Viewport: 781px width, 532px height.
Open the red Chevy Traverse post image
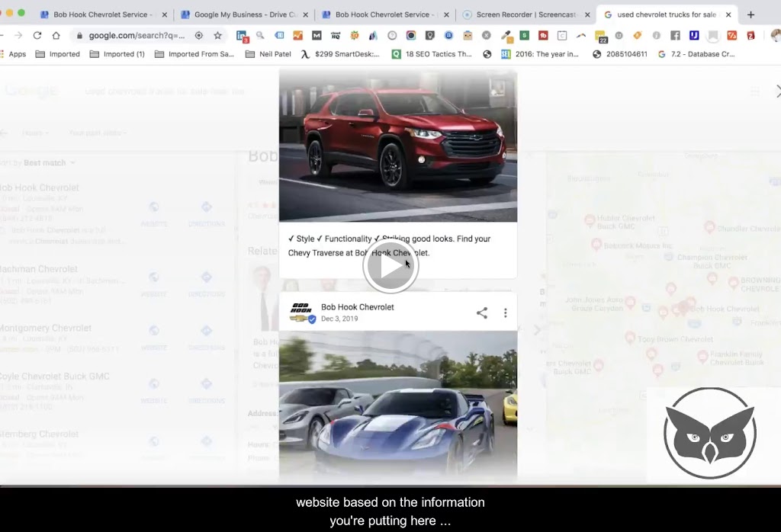398,146
